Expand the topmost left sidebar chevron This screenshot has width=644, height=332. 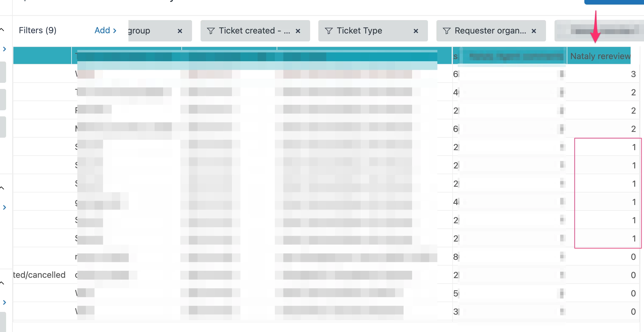coord(4,49)
